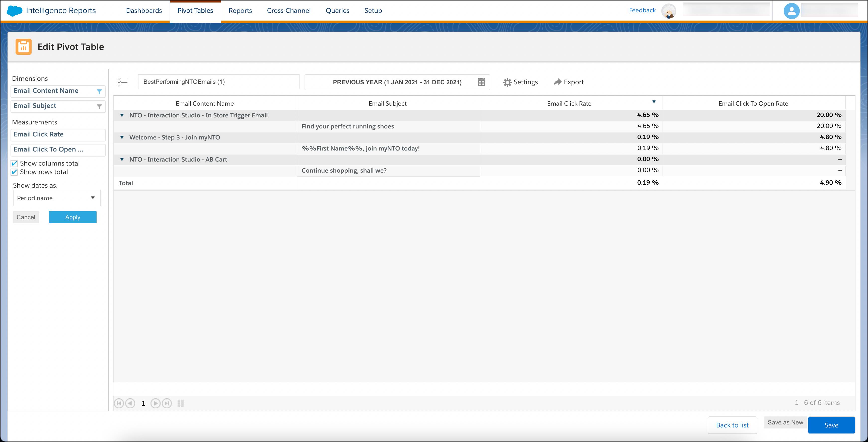Edit the BestPerformingNTOEmails name field

[x=218, y=82]
